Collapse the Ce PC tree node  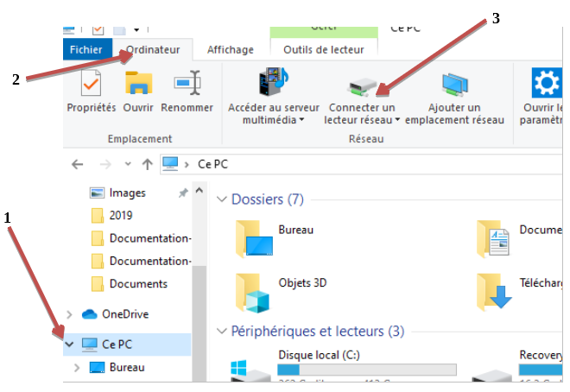[x=69, y=345]
